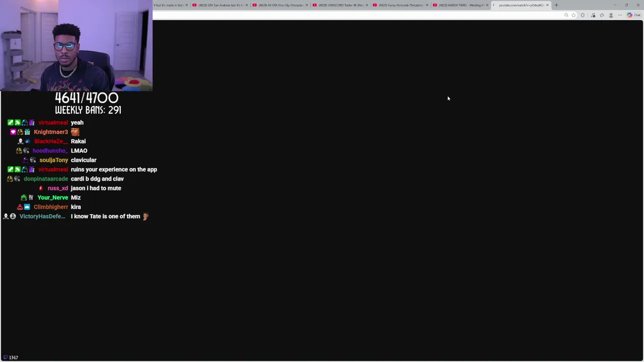Close the UNRECORD Trailer 4K tab
The width and height of the screenshot is (644, 362).
(x=367, y=5)
